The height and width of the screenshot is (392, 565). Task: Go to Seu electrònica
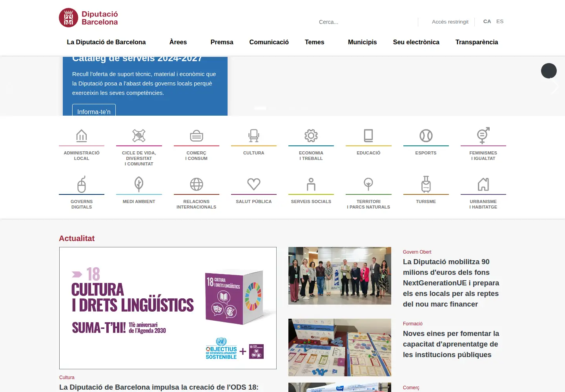416,42
